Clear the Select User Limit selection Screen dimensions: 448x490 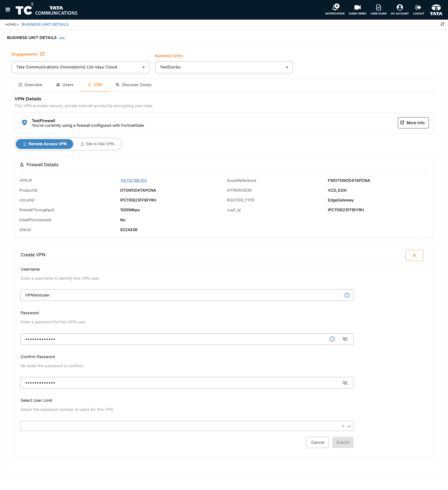coord(343,426)
